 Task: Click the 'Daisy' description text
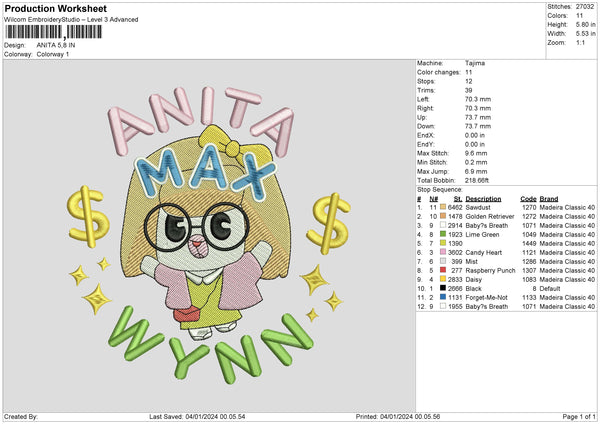click(x=473, y=279)
